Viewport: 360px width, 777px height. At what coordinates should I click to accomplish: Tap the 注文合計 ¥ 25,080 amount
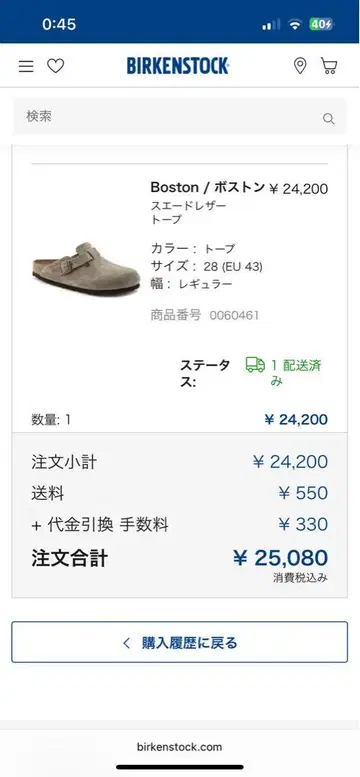pyautogui.click(x=280, y=558)
